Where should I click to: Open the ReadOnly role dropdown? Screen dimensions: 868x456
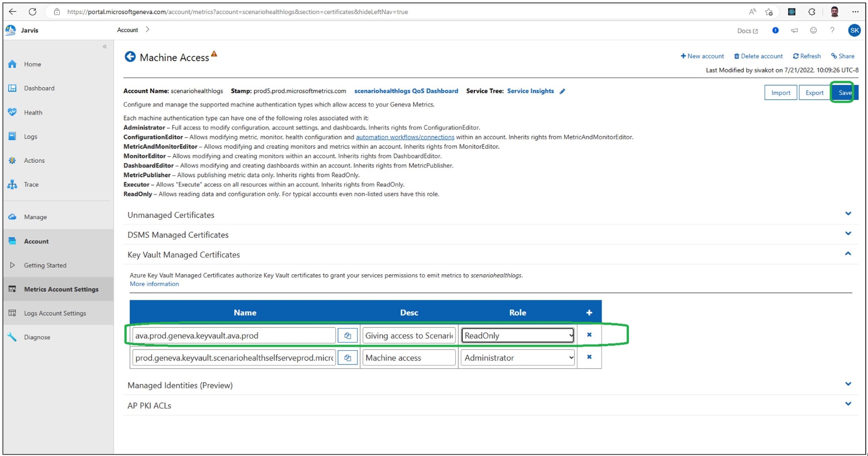(518, 335)
